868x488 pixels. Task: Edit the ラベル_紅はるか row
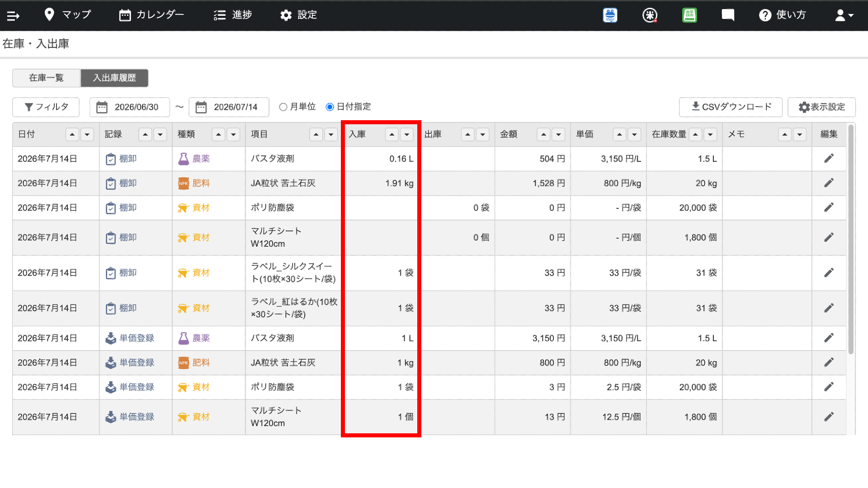[829, 308]
